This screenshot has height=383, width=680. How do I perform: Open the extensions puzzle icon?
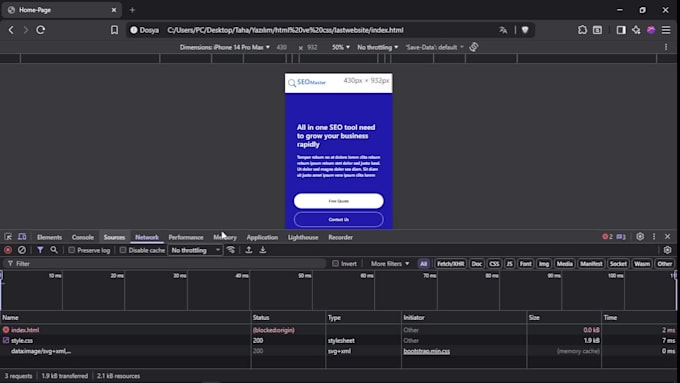pos(582,30)
